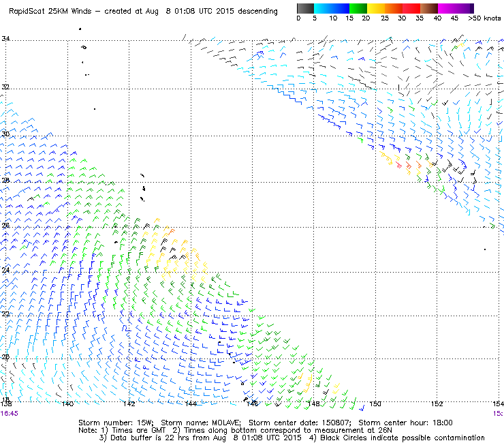Click the '>50 knots' legend label
Viewport: 504px width, 443px height.
click(x=484, y=18)
